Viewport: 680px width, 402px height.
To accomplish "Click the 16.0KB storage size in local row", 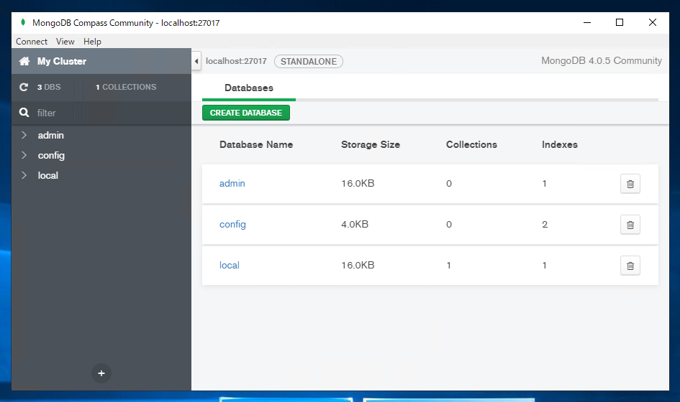I will click(358, 265).
